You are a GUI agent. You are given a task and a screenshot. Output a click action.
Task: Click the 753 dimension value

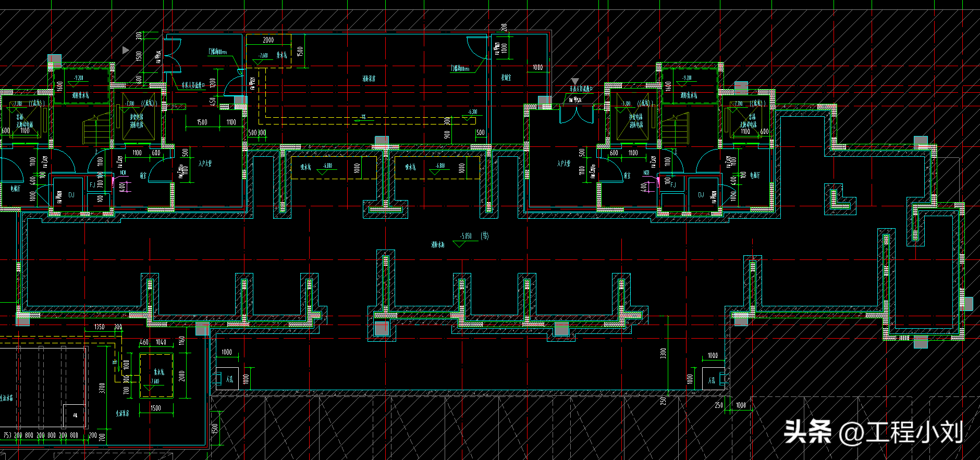[7, 435]
